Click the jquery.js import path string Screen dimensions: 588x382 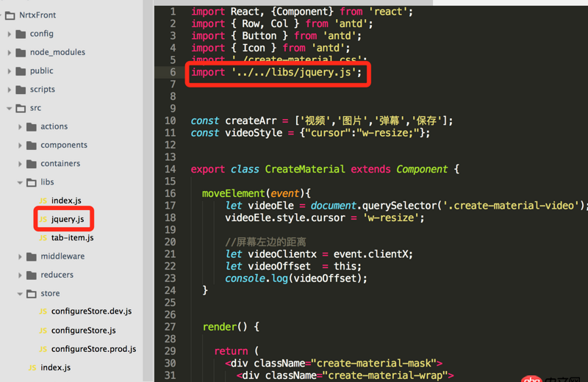click(293, 72)
